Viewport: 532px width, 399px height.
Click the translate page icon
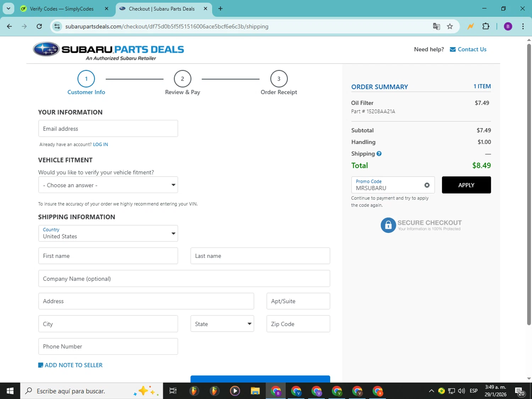(436, 27)
